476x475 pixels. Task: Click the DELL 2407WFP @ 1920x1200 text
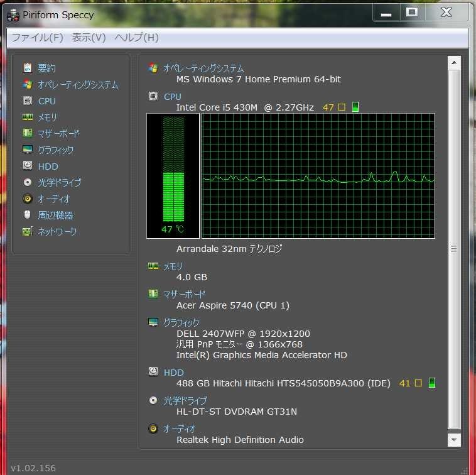[243, 334]
